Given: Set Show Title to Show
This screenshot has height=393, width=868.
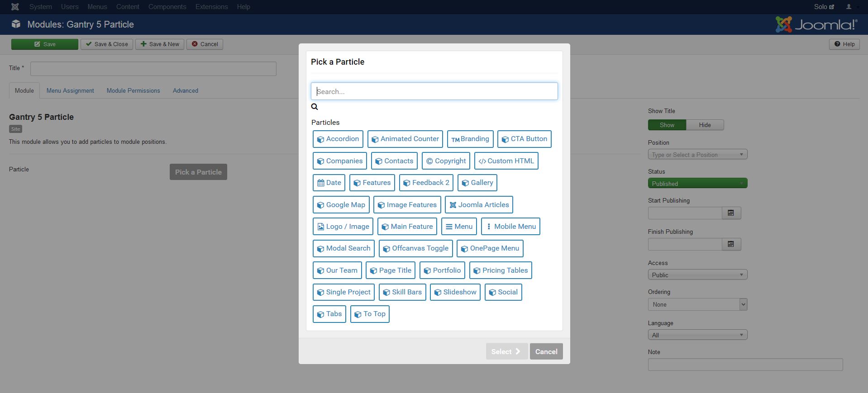Looking at the screenshot, I should coord(667,125).
